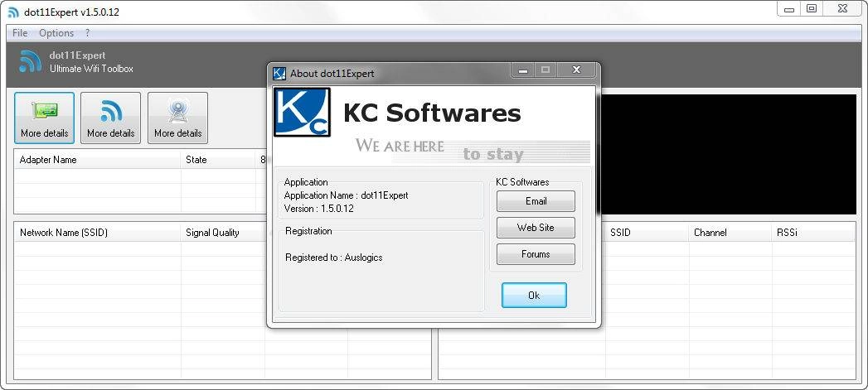Viewport: 868px width, 390px height.
Task: Open the KC Softwares Web Site
Action: tap(536, 228)
